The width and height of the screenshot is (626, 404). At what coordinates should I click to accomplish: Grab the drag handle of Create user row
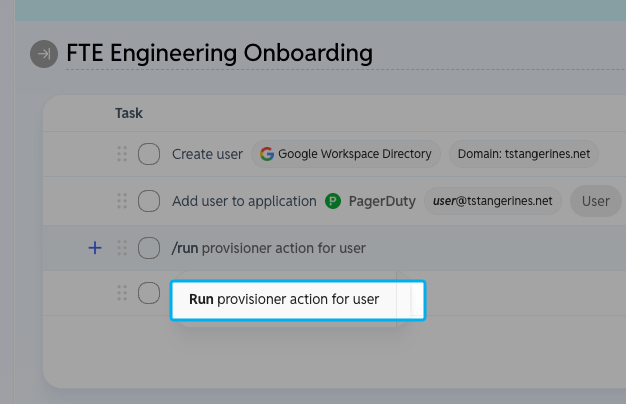(122, 154)
